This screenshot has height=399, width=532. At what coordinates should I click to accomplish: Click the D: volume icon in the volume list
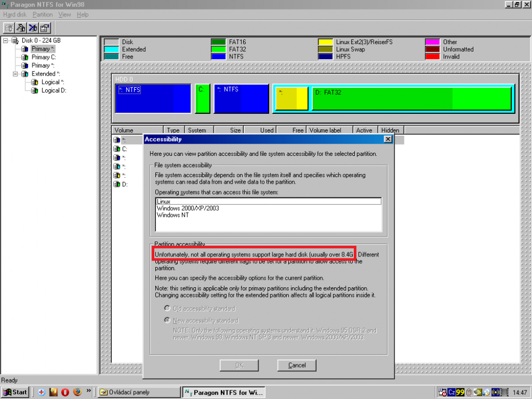click(x=117, y=184)
